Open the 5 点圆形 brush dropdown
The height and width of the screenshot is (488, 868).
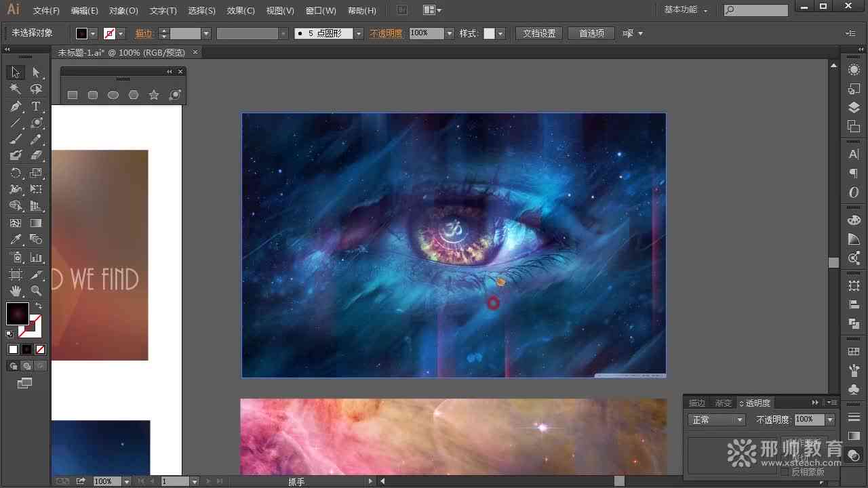tap(359, 33)
